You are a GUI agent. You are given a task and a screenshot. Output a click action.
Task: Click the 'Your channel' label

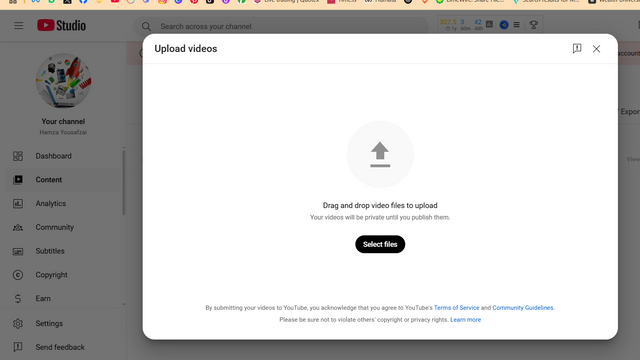[63, 121]
